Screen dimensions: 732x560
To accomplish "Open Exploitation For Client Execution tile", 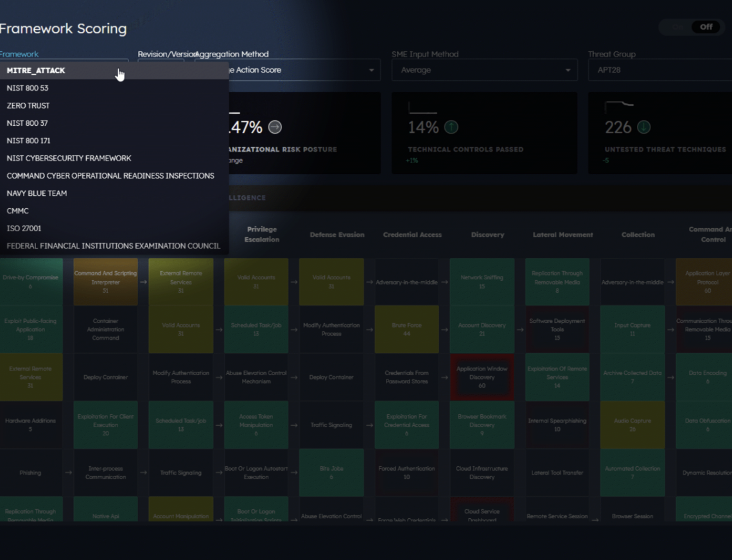I will [105, 424].
